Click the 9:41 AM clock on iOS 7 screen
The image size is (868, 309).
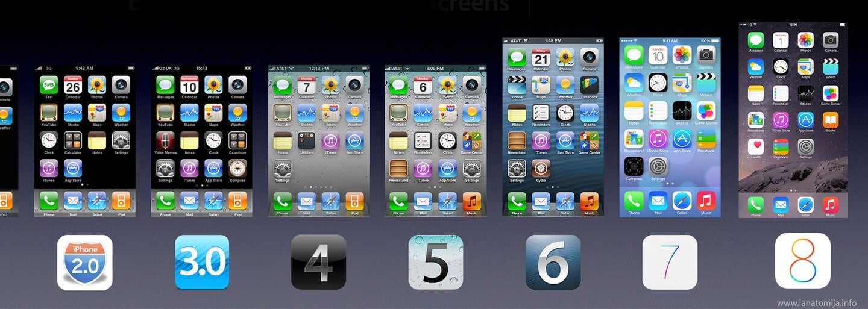tap(670, 40)
